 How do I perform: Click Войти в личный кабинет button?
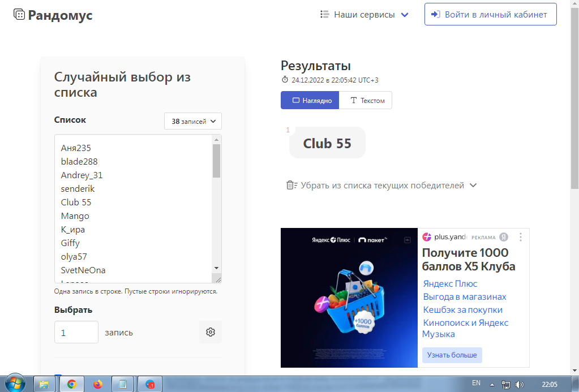click(x=490, y=14)
